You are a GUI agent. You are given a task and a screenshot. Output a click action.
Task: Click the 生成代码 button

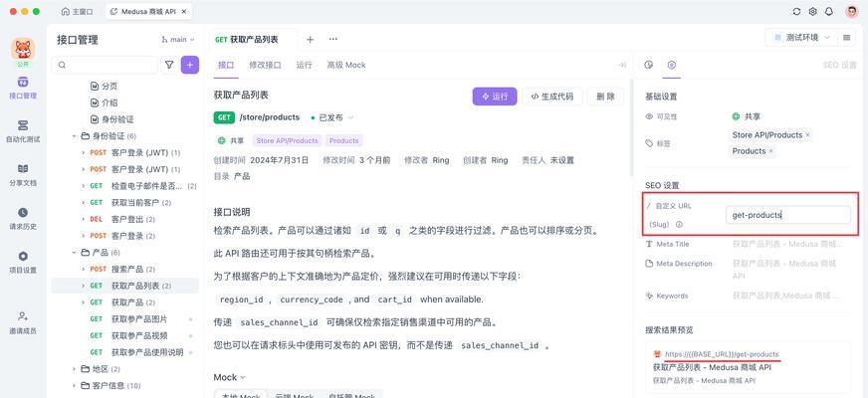click(551, 97)
